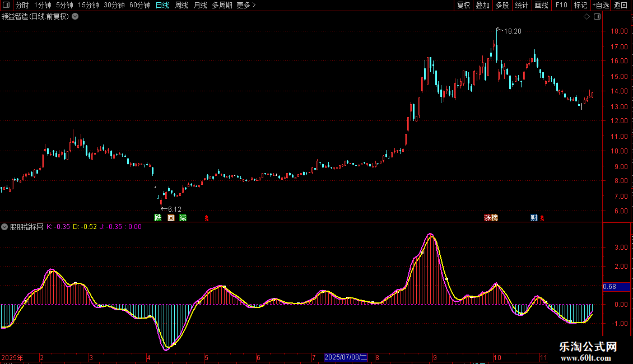Open the 股朋指标网 indicator dropdown arrow

coord(4,227)
